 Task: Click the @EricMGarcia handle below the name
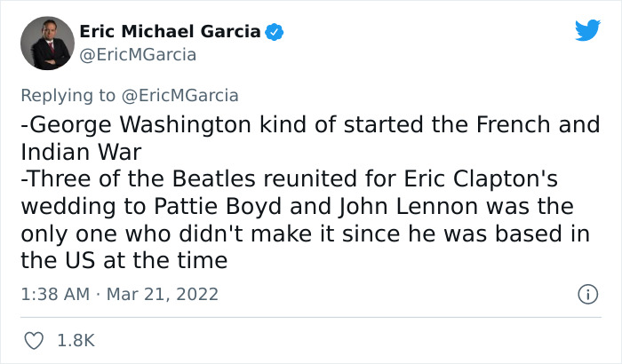coord(138,55)
